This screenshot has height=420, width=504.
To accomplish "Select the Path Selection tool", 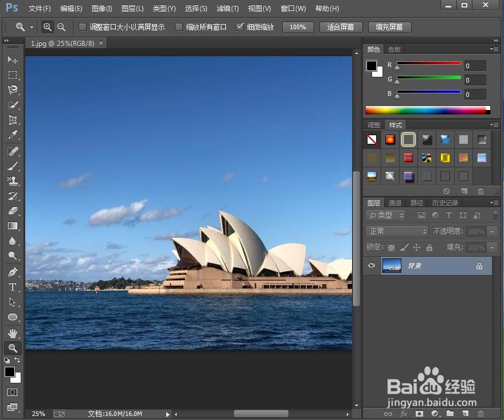I will tap(13, 302).
